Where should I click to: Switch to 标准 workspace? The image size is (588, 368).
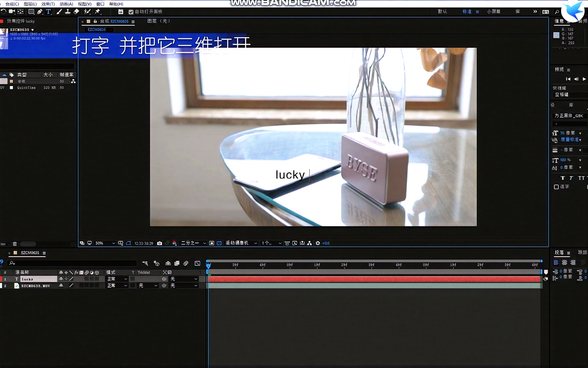click(x=467, y=12)
